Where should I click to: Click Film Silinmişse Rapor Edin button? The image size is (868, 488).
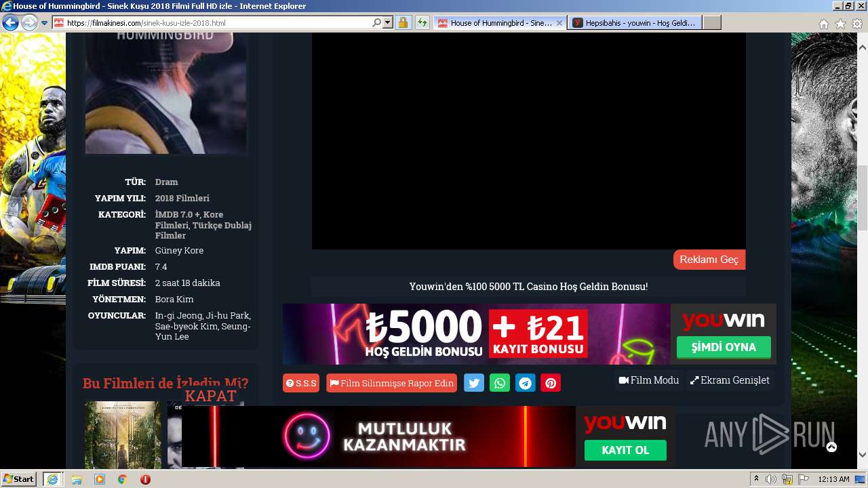tap(391, 383)
